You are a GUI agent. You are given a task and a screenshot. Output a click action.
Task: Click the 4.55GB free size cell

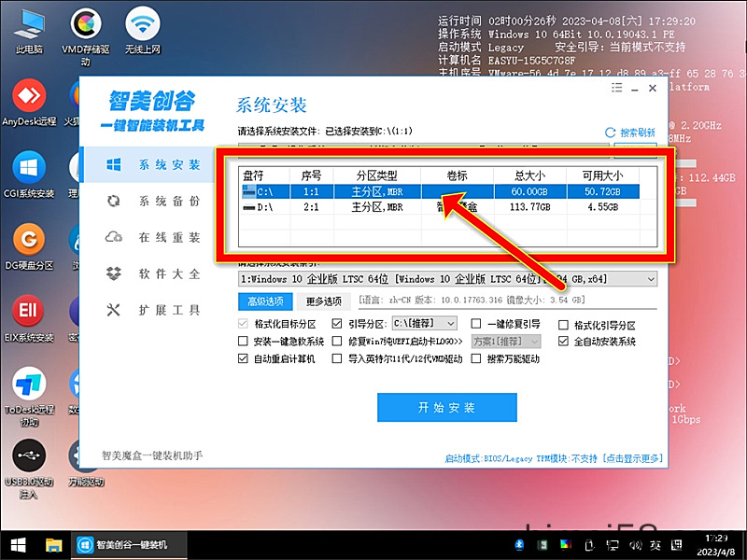click(602, 207)
